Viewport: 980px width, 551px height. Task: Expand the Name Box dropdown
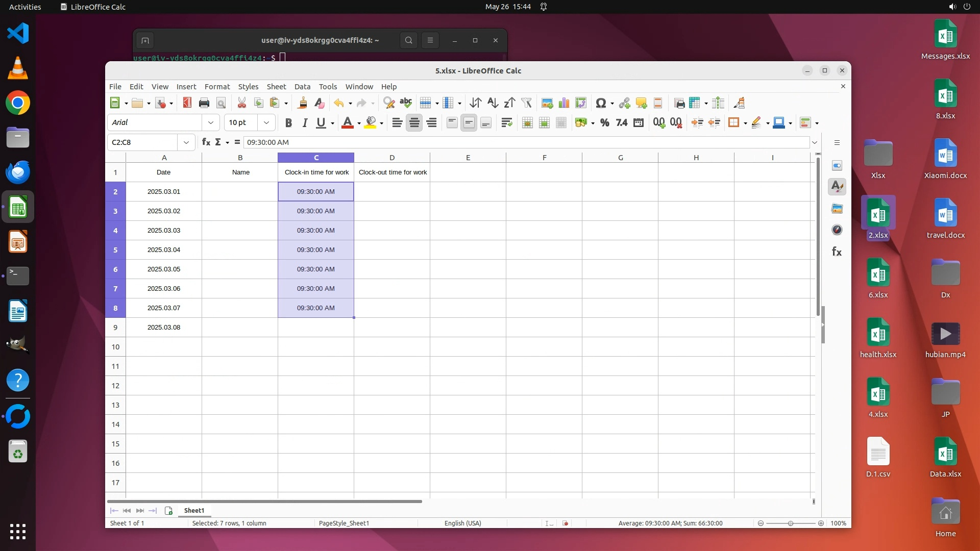coord(186,142)
